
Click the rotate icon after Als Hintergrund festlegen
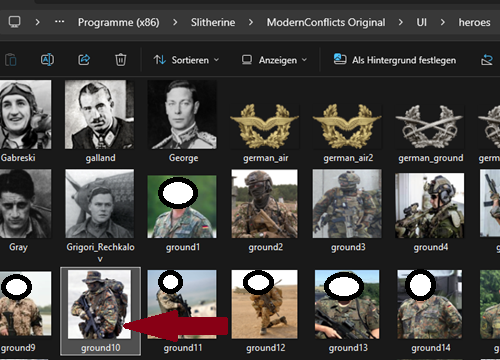click(x=487, y=60)
